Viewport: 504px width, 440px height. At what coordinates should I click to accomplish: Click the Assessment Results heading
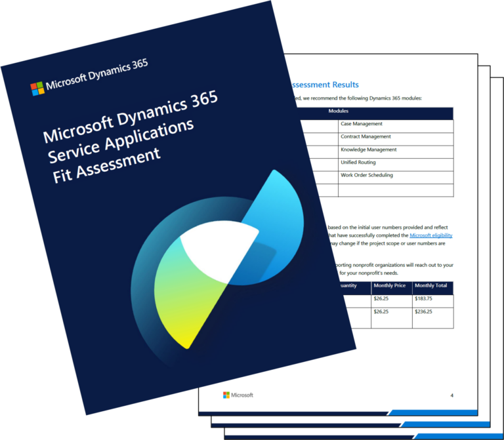[x=325, y=85]
